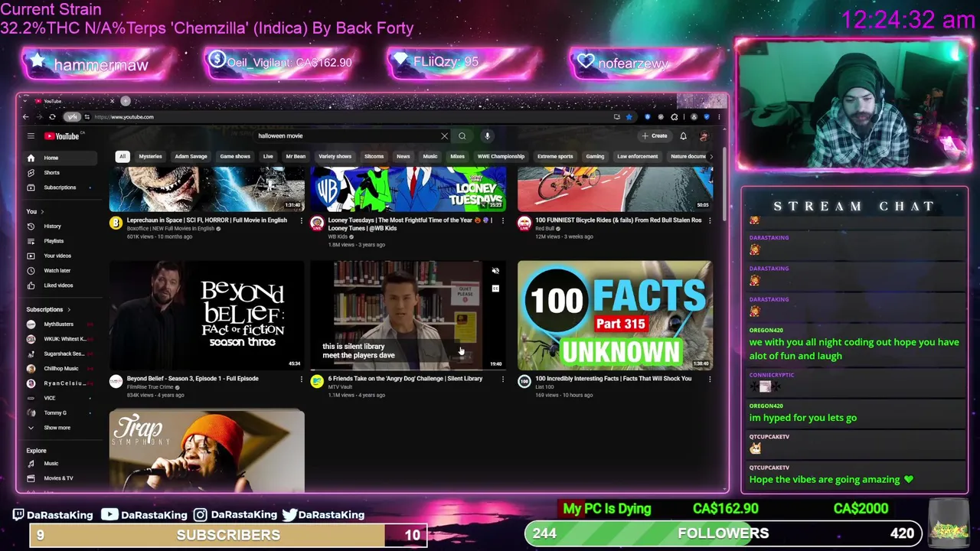Select the Game shows filter chip
The height and width of the screenshot is (551, 980).
[x=235, y=157]
